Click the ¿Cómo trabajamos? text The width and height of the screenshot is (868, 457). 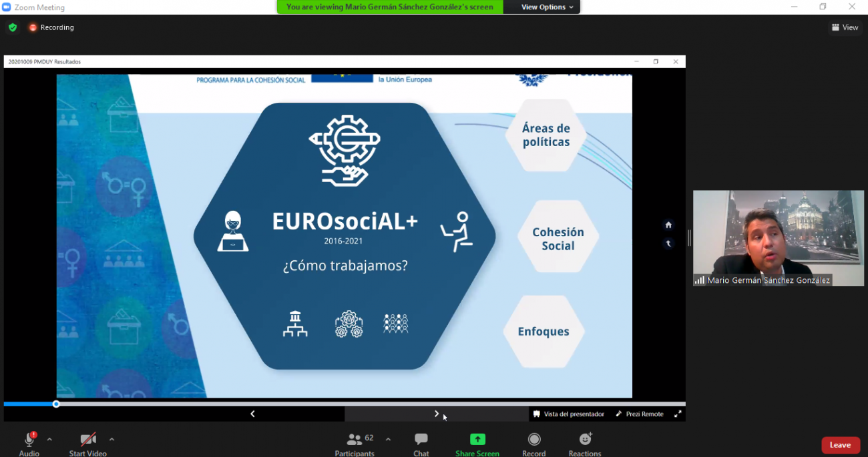pos(345,266)
